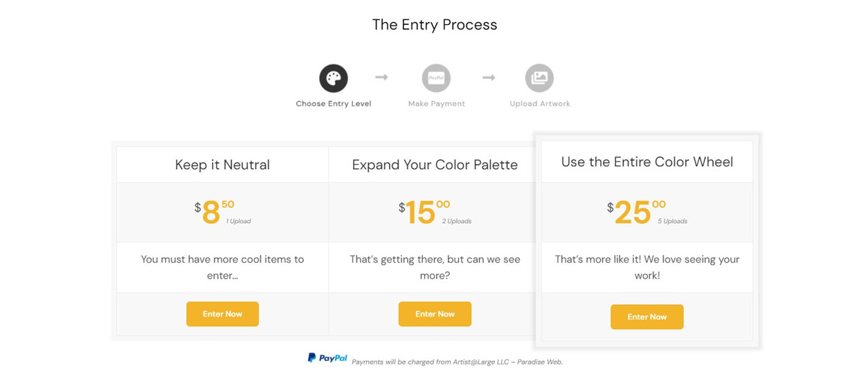Click the PayPal Make Payment step icon

436,78
